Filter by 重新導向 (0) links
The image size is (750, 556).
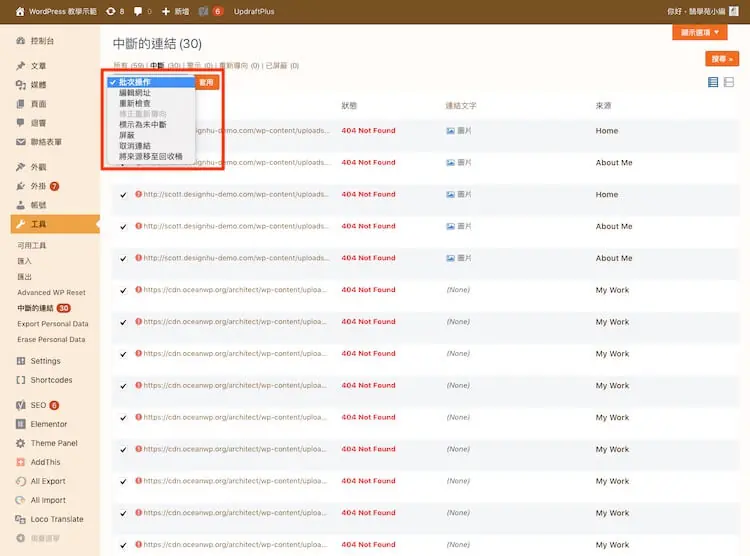coord(239,66)
